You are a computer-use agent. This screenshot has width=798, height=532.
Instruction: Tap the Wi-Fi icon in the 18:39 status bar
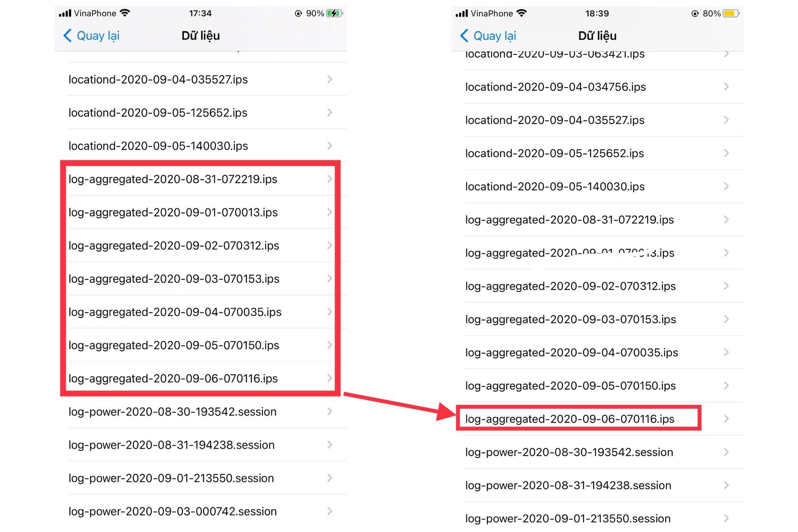click(x=522, y=13)
